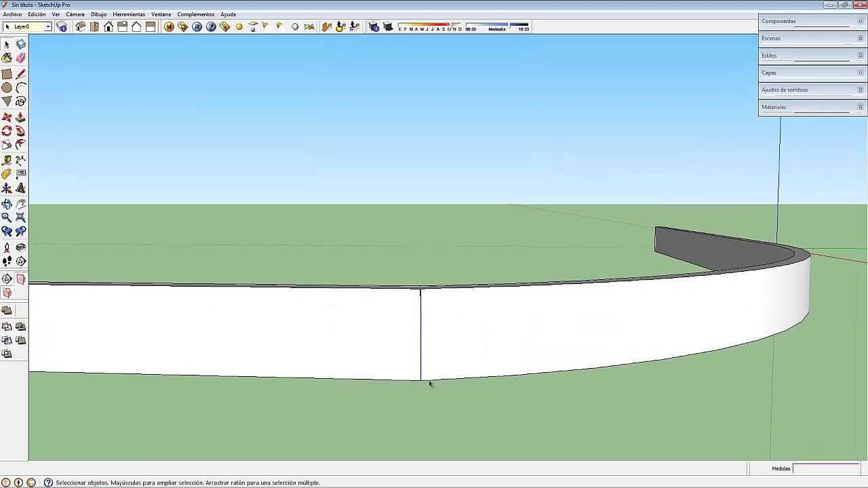Choose the Dimension tool
The height and width of the screenshot is (488, 868).
[20, 161]
